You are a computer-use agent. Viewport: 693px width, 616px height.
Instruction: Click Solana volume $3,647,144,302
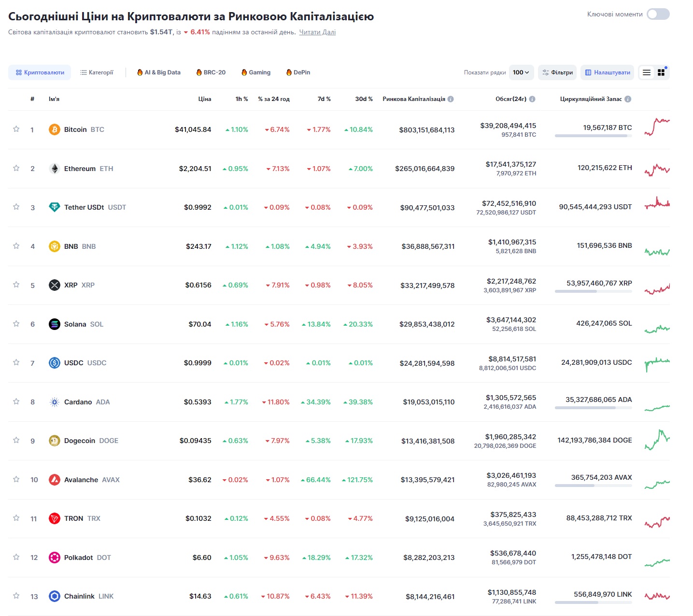pos(511,320)
